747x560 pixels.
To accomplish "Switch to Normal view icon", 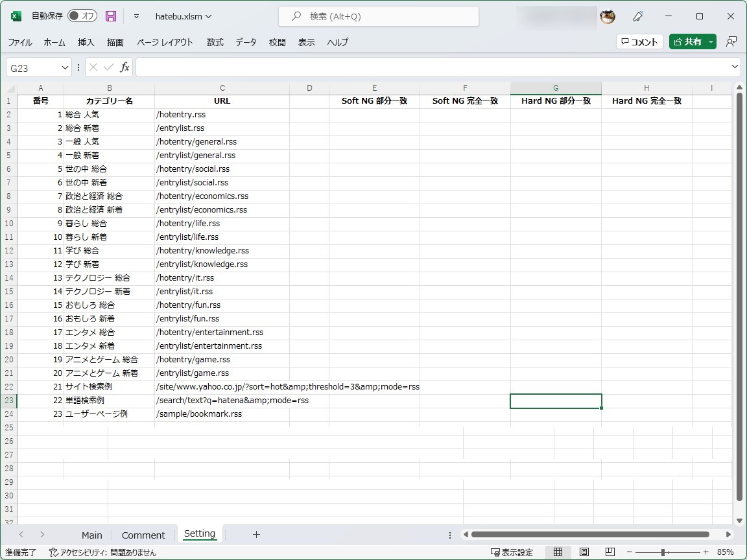I will 558,552.
